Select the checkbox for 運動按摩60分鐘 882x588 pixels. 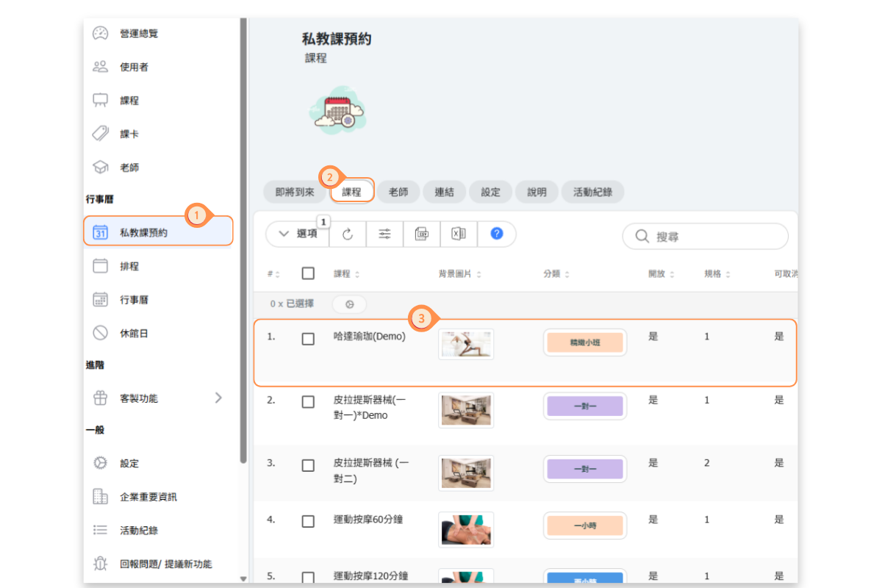tap(308, 521)
